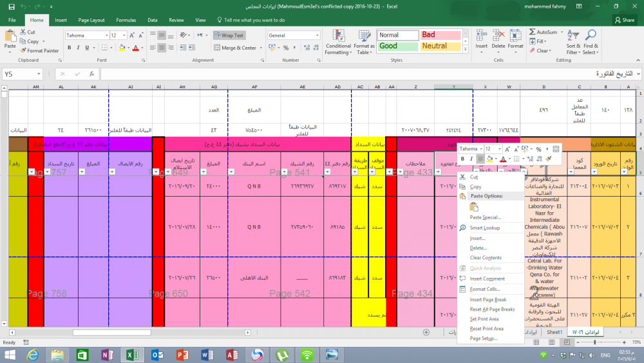Switch to the Formulas tab
Viewport: 644px width, 363px height.
[x=126, y=20]
